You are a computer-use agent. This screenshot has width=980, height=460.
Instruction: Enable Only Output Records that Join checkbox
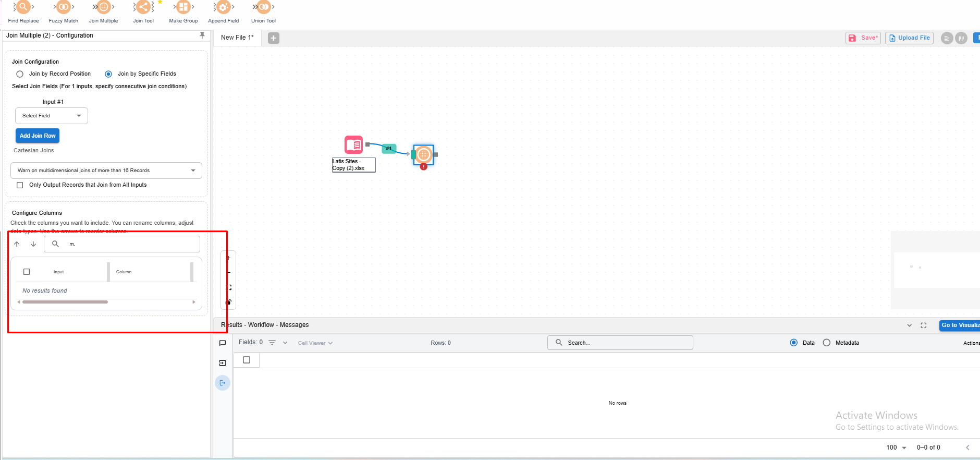point(20,185)
